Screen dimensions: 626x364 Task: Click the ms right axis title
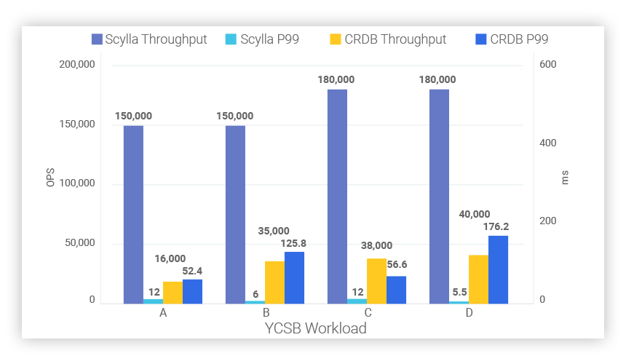point(565,178)
